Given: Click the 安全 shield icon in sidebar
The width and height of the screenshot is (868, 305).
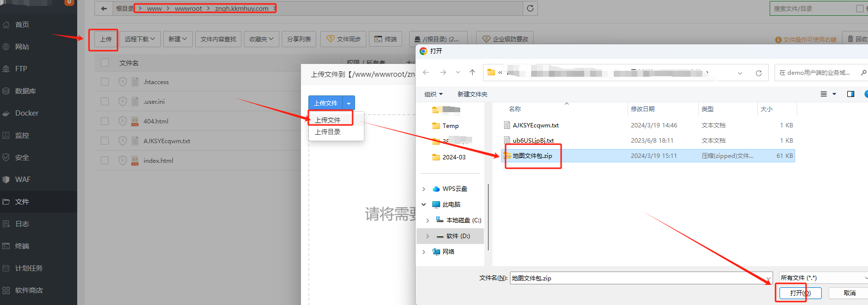Looking at the screenshot, I should point(6,157).
